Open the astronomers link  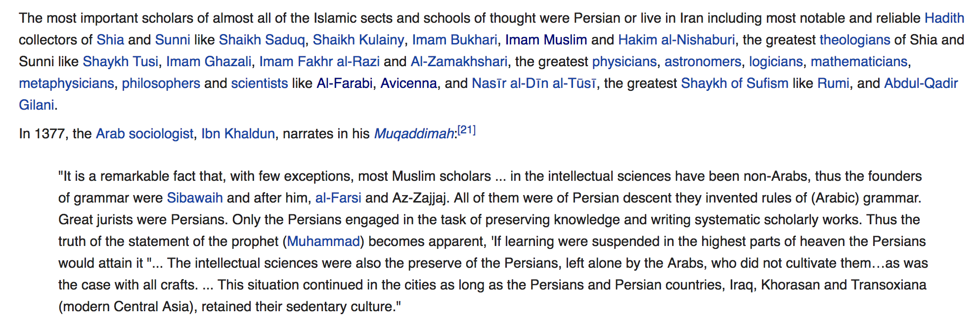coord(703,62)
